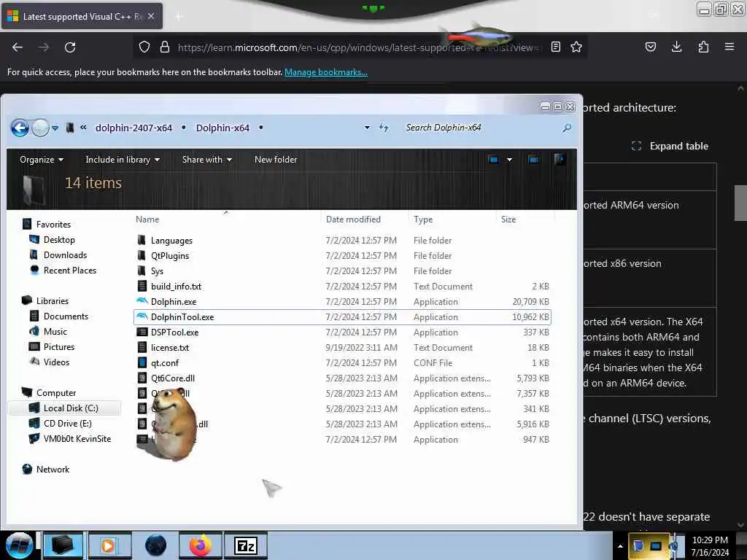Close the Visual C++ browser tab
This screenshot has width=747, height=560.
click(x=151, y=16)
